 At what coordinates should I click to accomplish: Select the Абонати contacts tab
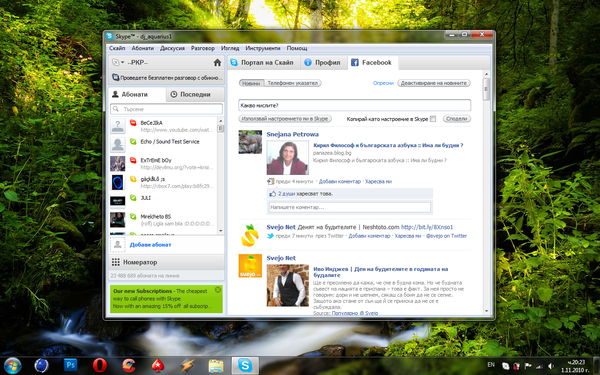[x=137, y=95]
